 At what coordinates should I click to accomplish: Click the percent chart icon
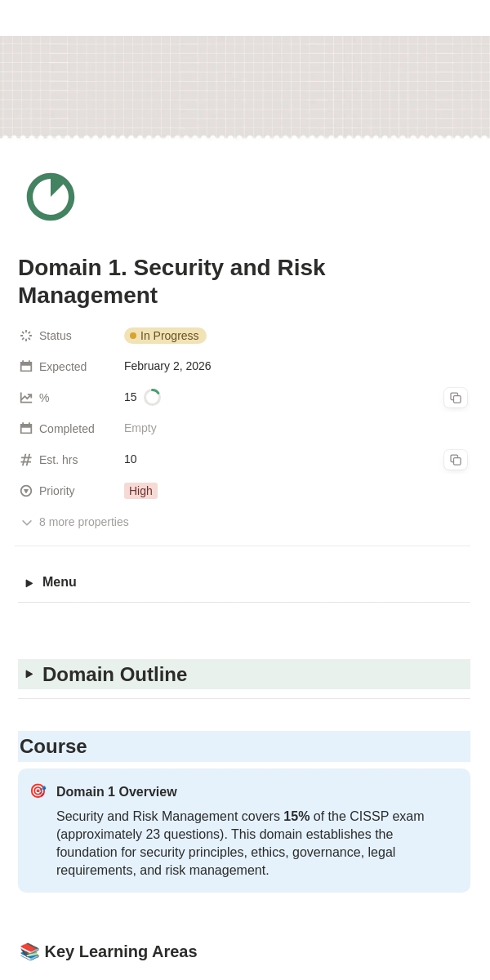point(26,398)
